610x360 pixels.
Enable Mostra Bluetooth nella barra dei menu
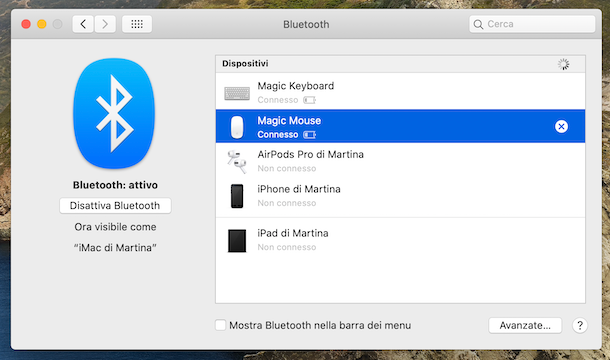tap(221, 325)
